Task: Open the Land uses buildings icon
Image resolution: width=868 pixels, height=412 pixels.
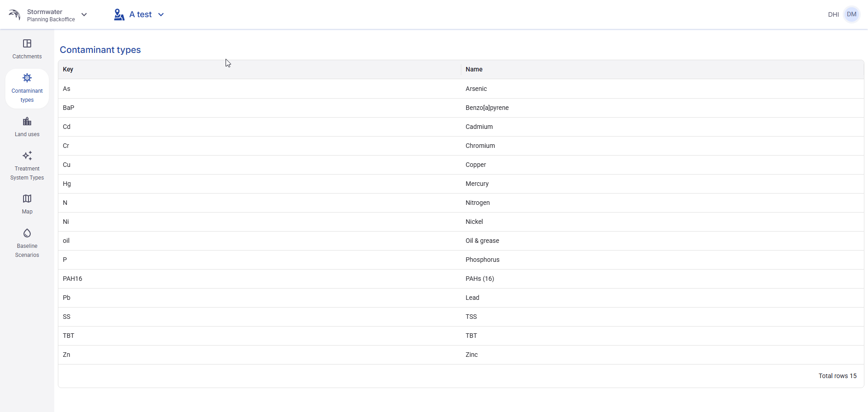Action: coord(27,121)
